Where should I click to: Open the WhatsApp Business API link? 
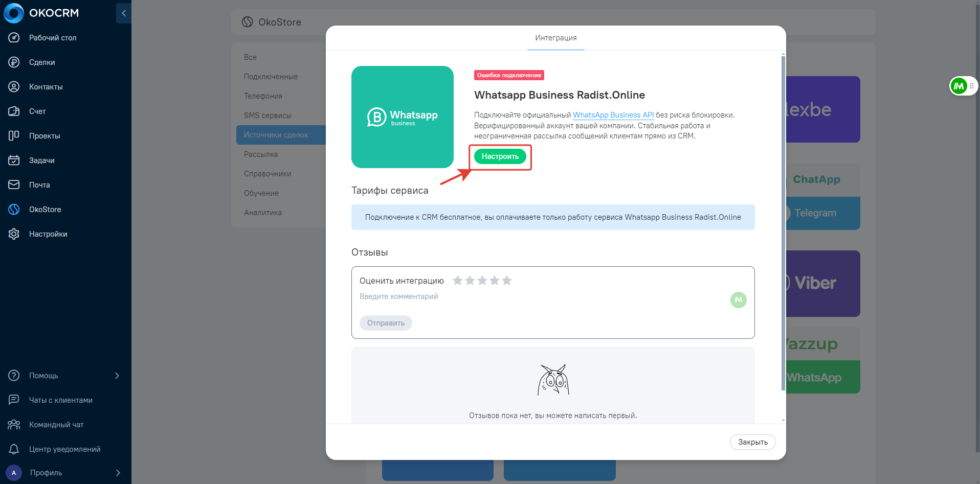[x=613, y=115]
